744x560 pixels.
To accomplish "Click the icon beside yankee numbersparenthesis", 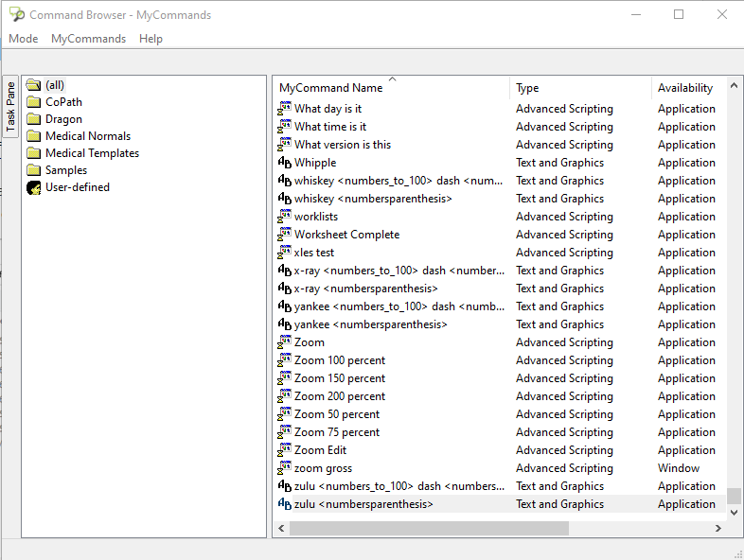I will [x=284, y=324].
